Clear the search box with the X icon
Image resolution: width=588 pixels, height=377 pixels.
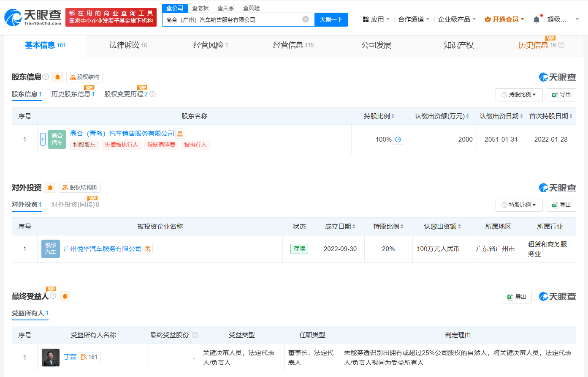point(306,19)
